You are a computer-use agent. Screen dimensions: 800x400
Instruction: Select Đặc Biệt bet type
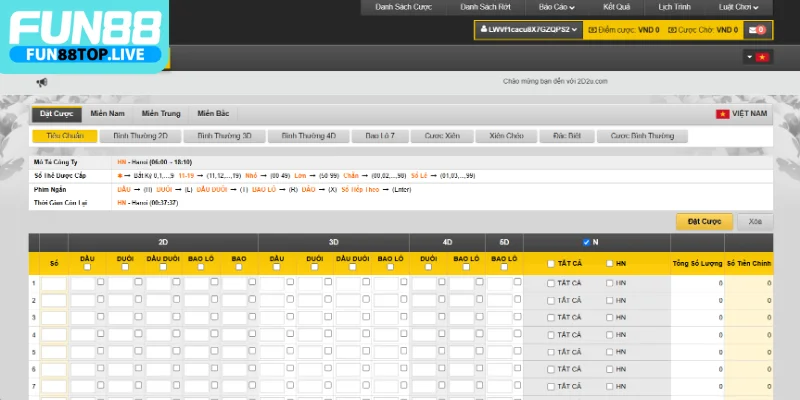567,136
